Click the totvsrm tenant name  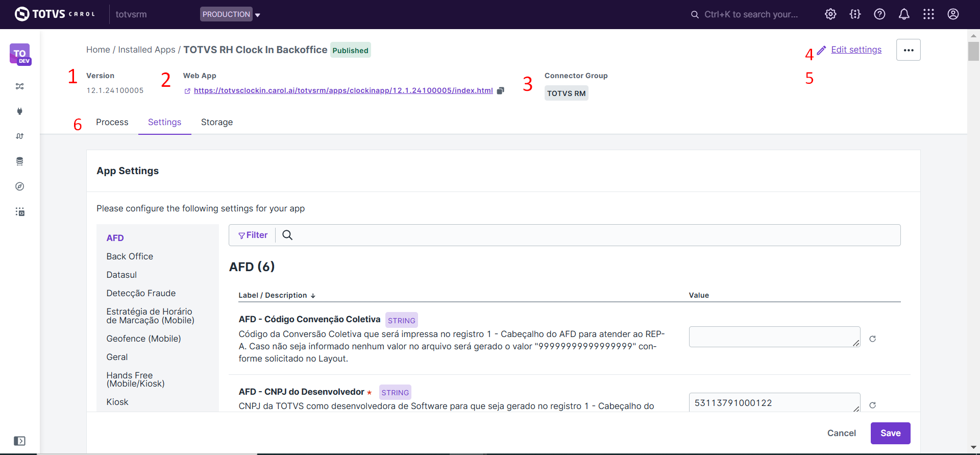[131, 14]
